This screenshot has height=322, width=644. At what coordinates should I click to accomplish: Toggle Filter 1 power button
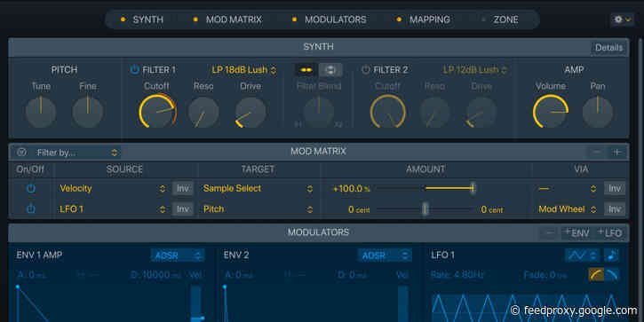134,70
